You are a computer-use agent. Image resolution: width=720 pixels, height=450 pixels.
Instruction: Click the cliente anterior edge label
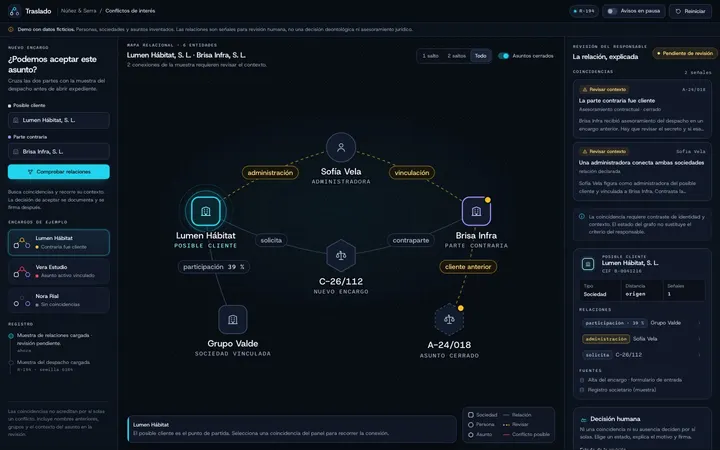[x=468, y=267]
